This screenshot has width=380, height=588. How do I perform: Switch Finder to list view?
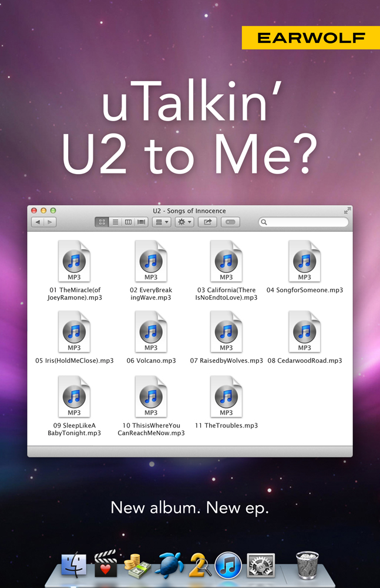pyautogui.click(x=116, y=222)
